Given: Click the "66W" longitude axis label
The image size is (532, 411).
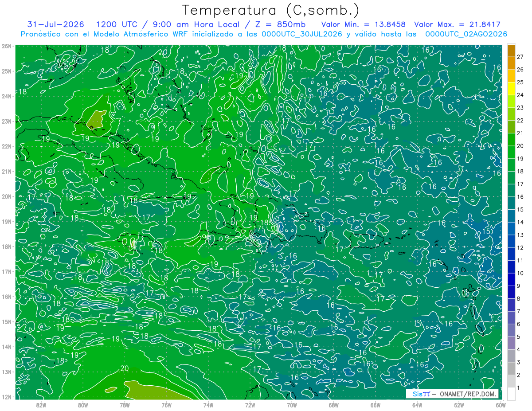Looking at the screenshot, I should (375, 405).
